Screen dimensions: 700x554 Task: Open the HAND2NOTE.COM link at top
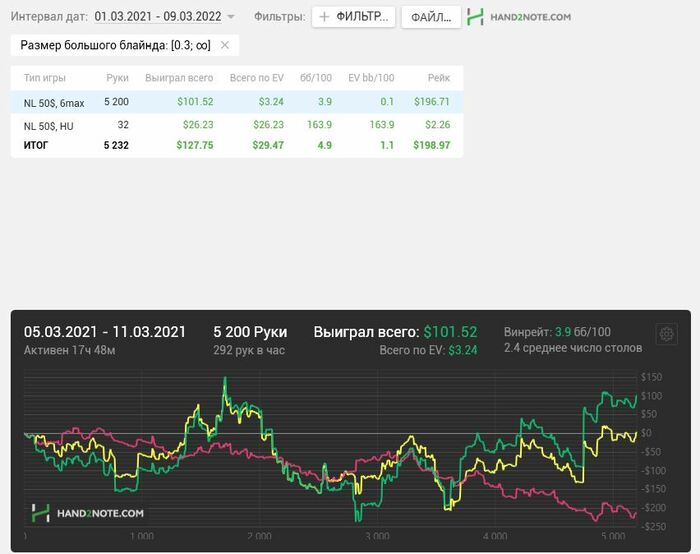[530, 17]
